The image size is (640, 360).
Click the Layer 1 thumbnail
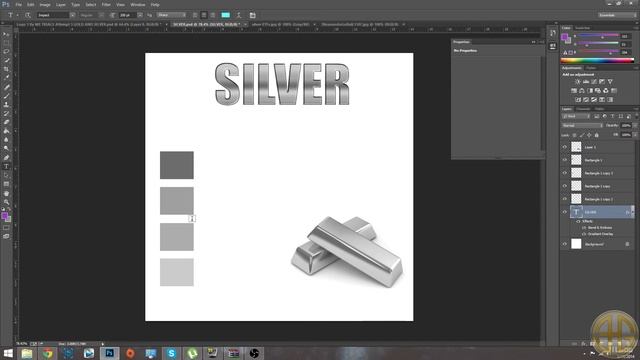tap(576, 147)
